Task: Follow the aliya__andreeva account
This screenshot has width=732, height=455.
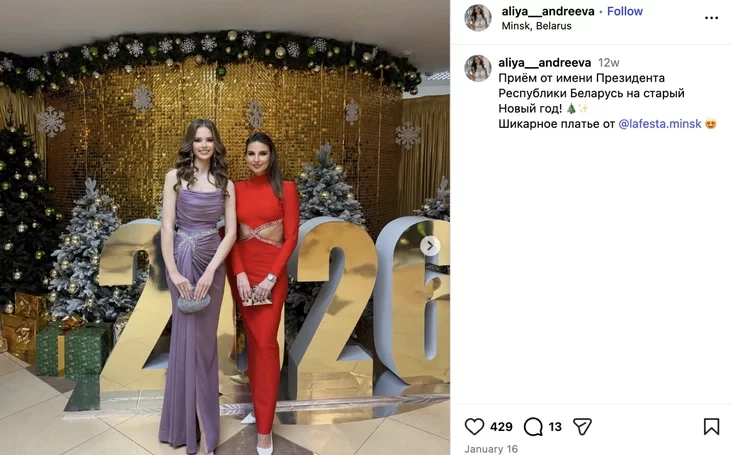Action: (625, 11)
